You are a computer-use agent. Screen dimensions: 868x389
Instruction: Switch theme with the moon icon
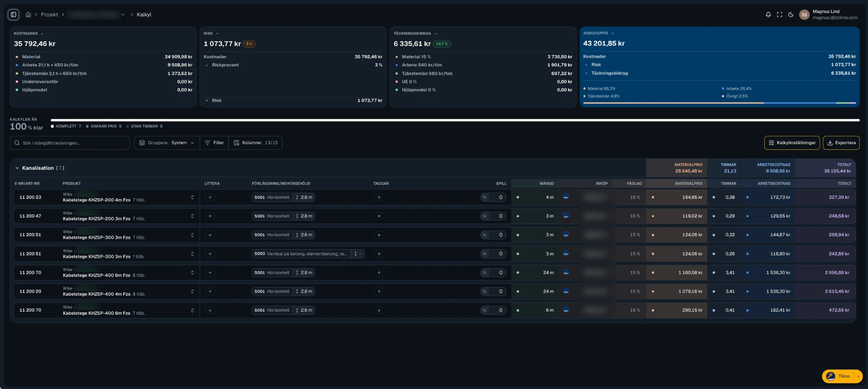pyautogui.click(x=791, y=15)
